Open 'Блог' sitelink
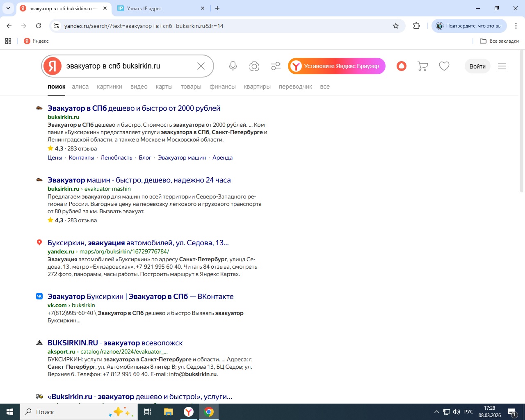This screenshot has width=525, height=420. (x=145, y=157)
